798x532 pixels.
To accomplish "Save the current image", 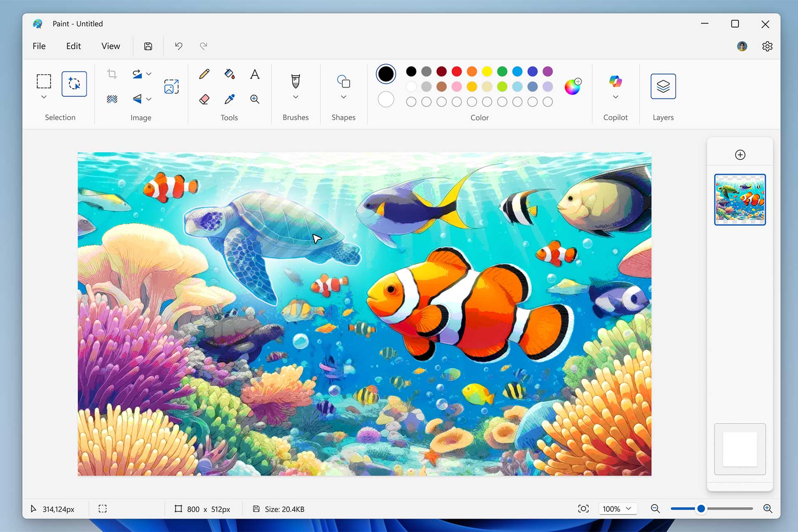I will pos(148,46).
